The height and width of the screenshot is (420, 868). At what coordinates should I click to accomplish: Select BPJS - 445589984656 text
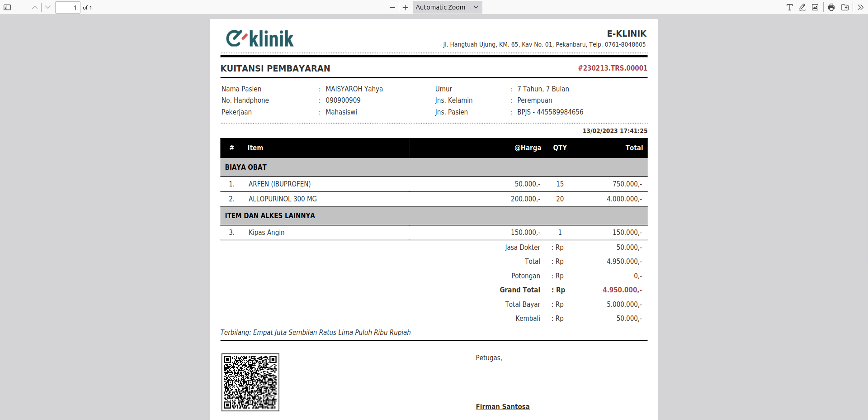coord(550,112)
